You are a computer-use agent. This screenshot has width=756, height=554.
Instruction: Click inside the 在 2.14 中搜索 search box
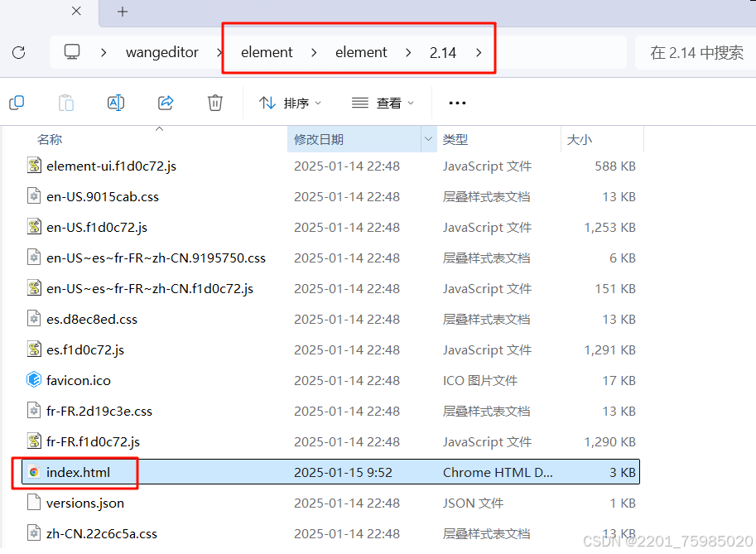[x=696, y=51]
